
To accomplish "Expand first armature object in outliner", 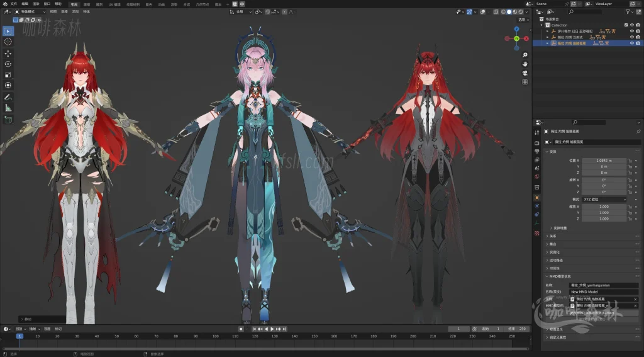I will pyautogui.click(x=548, y=31).
